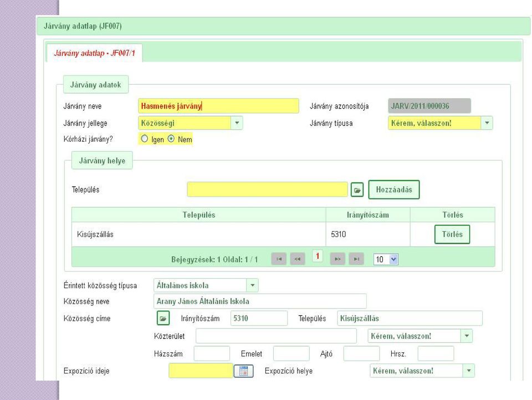This screenshot has width=532, height=400.
Task: Select Igen for Kórházi járvány
Action: [x=145, y=139]
